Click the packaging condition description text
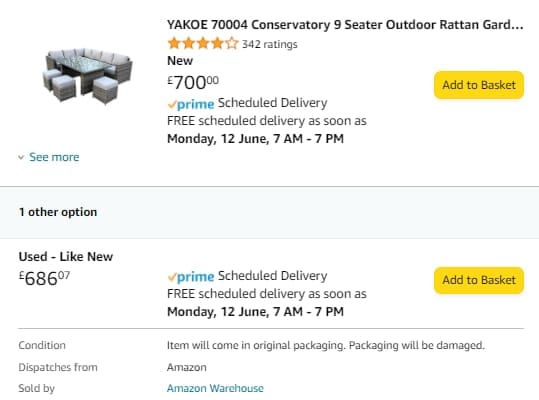 tap(326, 345)
